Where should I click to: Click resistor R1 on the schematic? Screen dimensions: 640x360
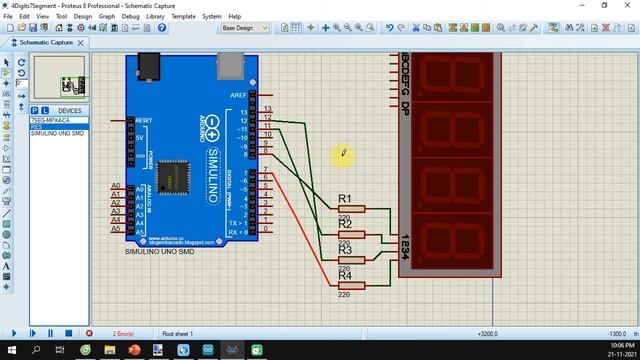(351, 209)
